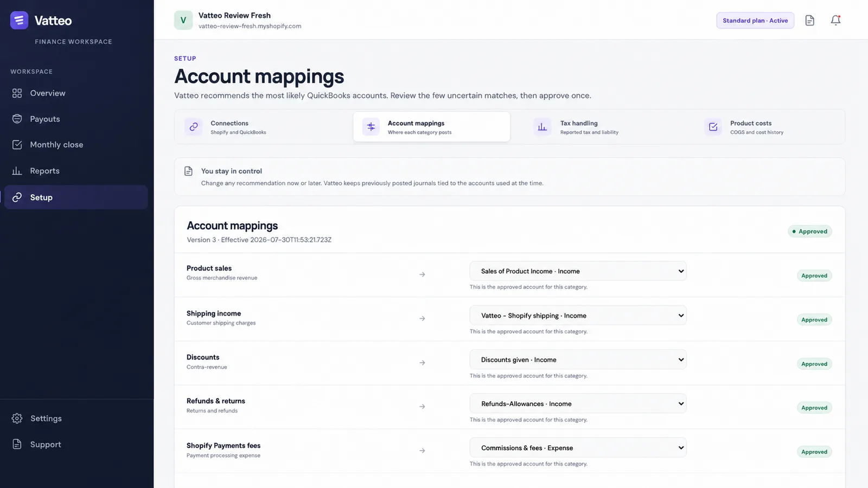868x488 pixels.
Task: Click the You stay in control heading
Action: click(232, 171)
